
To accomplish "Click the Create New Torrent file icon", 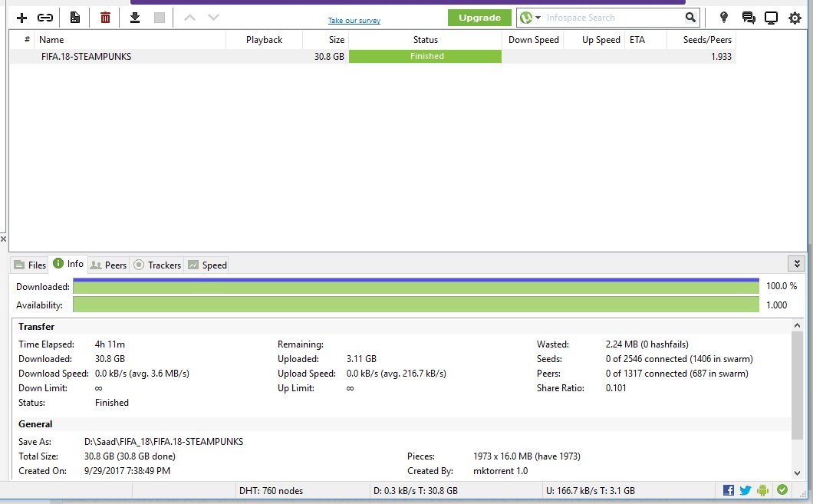I will pos(75,18).
